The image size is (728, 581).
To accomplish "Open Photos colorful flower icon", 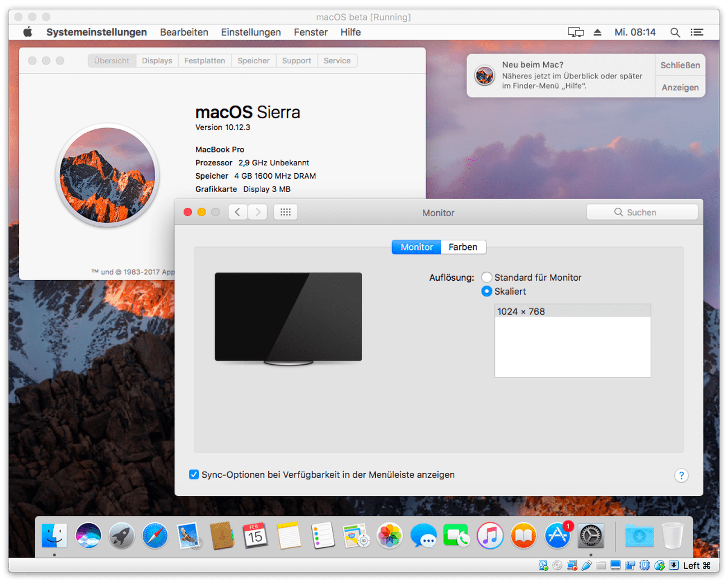I will click(390, 536).
